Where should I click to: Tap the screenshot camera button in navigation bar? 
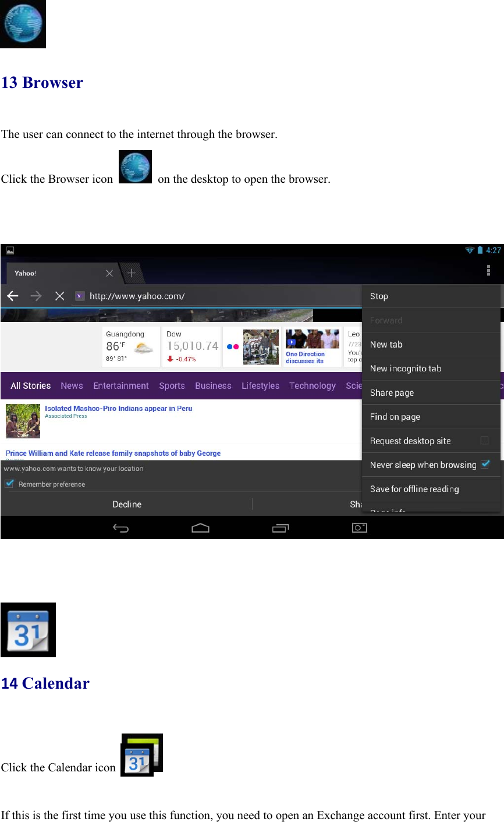pos(360,527)
